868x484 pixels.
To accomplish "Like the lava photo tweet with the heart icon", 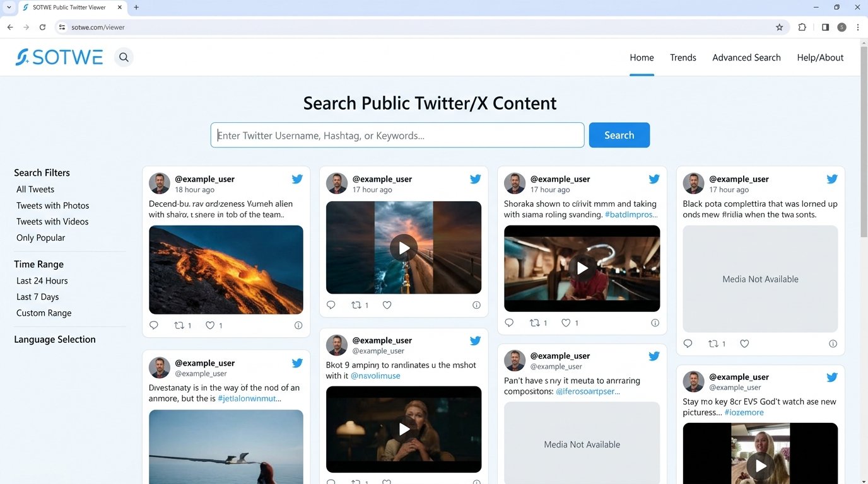I will [x=210, y=325].
